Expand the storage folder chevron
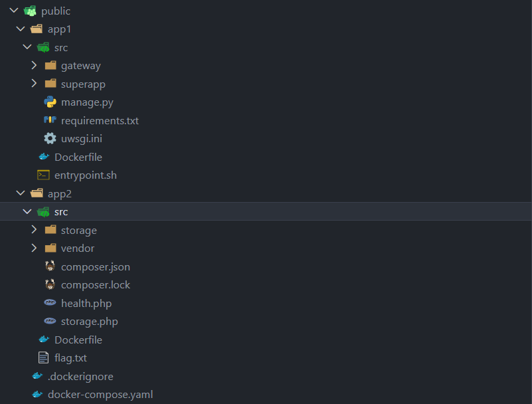The height and width of the screenshot is (404, 532). pos(34,230)
